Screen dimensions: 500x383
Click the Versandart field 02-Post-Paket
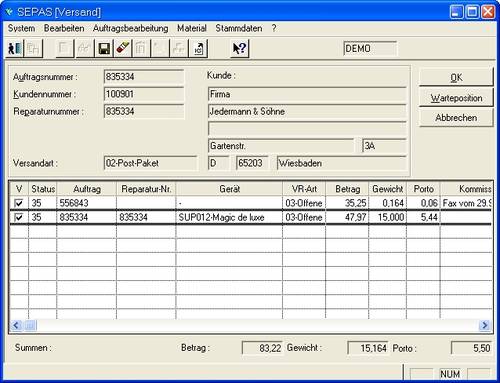(150, 163)
